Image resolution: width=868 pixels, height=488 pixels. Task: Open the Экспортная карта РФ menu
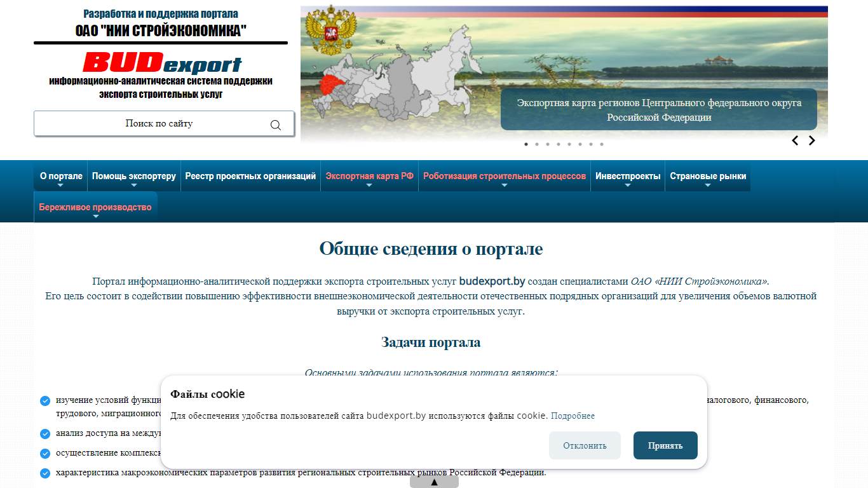click(369, 176)
